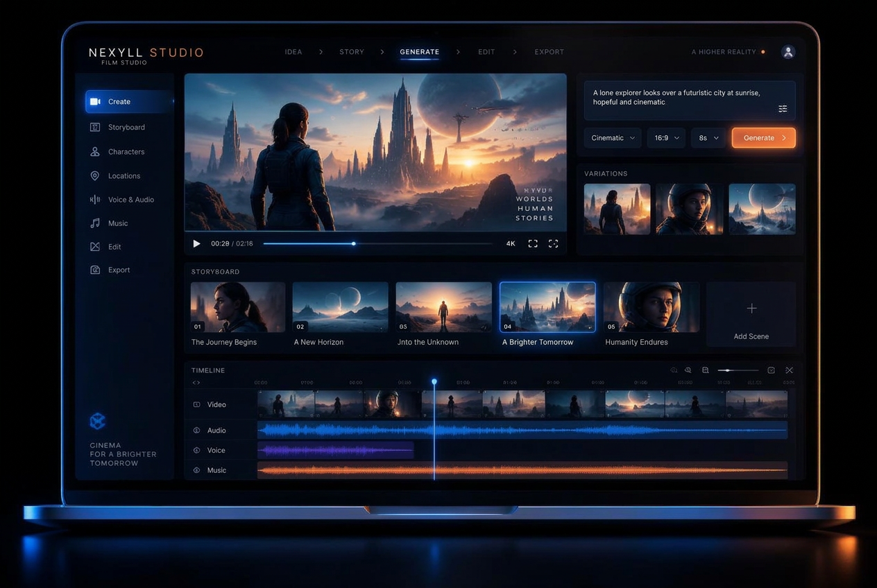Toggle the Video track icon
Screen dimensions: 877x588
pos(196,404)
